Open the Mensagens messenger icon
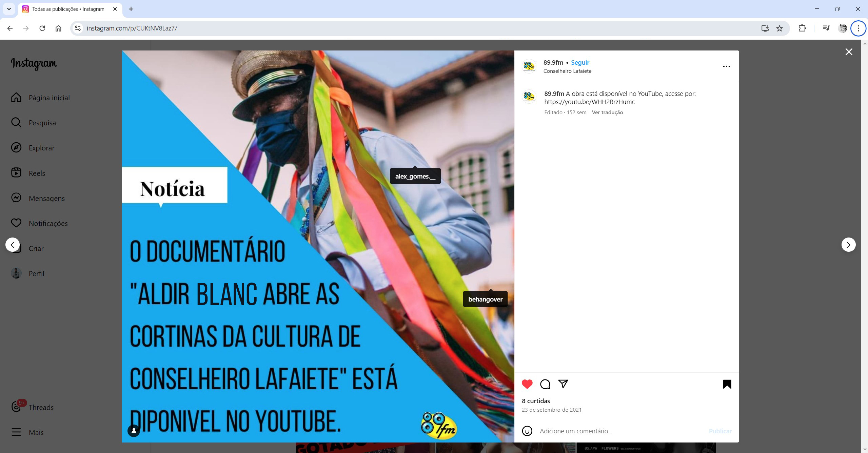 coord(16,198)
